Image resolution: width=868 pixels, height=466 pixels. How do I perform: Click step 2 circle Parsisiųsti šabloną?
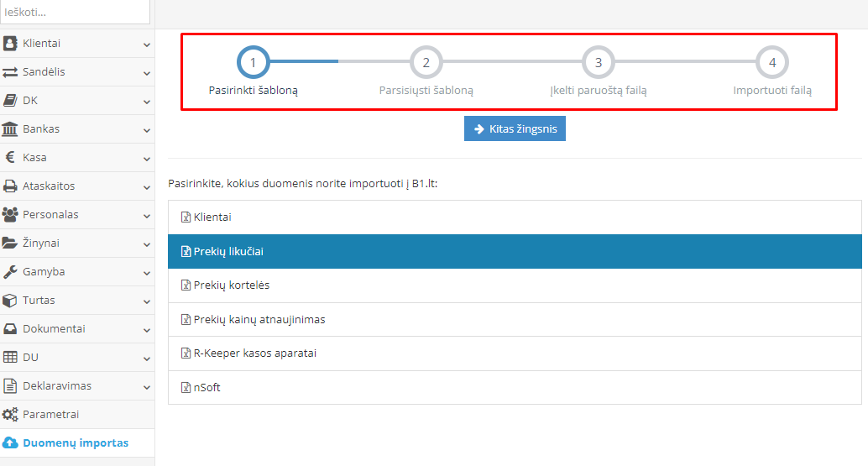point(426,62)
